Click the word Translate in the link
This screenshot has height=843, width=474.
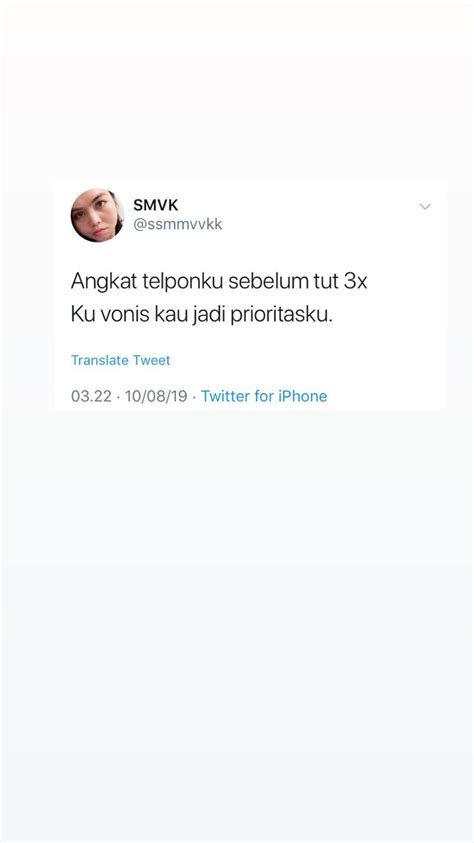(99, 360)
